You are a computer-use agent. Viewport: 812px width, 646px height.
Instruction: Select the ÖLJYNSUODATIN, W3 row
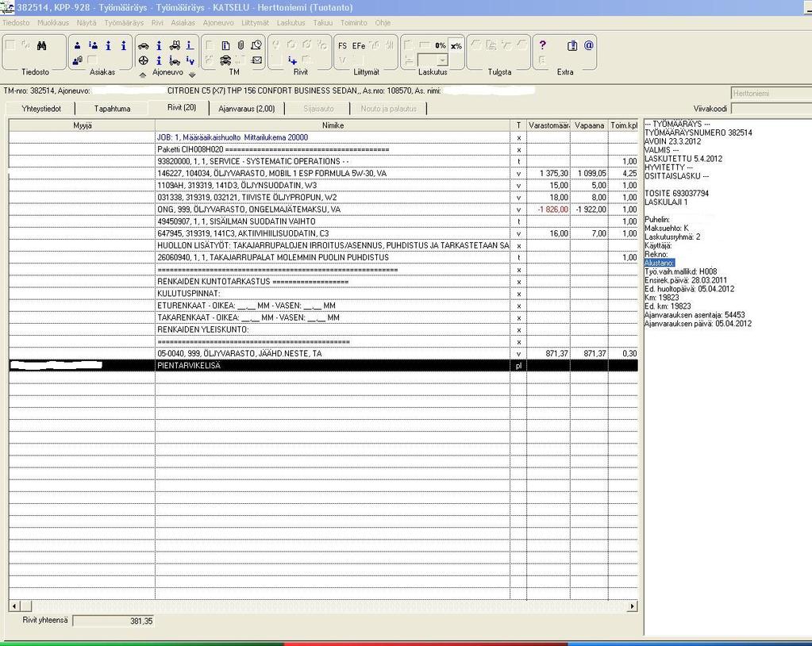pos(323,186)
